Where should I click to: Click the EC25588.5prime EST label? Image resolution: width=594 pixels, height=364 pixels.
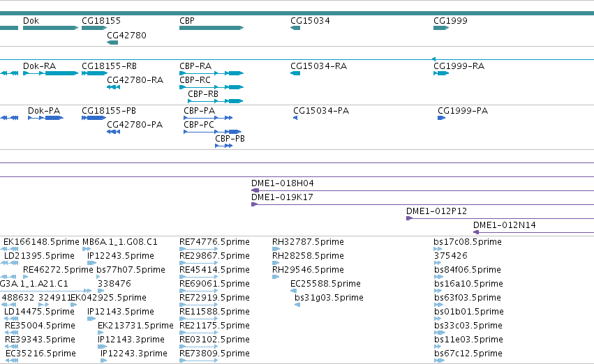[x=325, y=284]
